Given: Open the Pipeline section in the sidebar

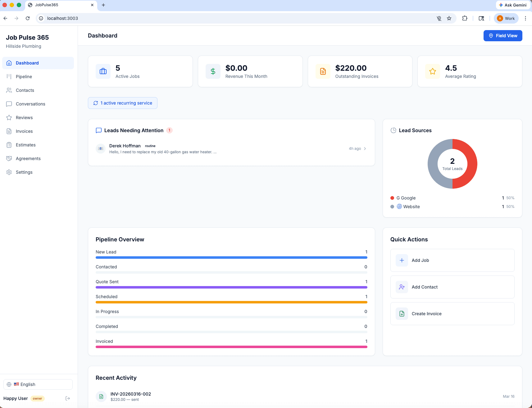Looking at the screenshot, I should [x=24, y=76].
